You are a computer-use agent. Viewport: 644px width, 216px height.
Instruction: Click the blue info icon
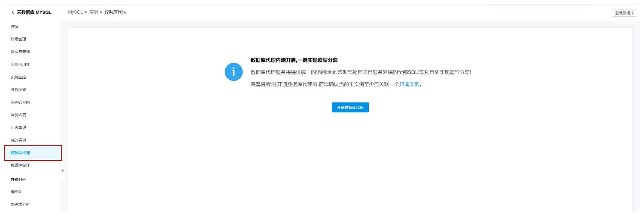point(234,72)
